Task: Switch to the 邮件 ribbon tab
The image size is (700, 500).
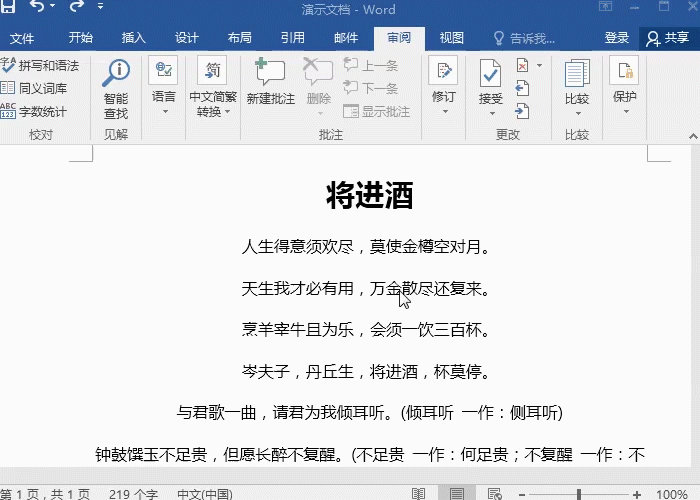Action: tap(346, 38)
